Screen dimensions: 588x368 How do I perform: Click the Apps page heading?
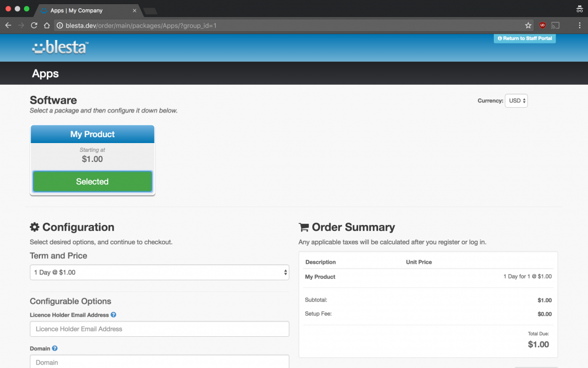(x=45, y=74)
